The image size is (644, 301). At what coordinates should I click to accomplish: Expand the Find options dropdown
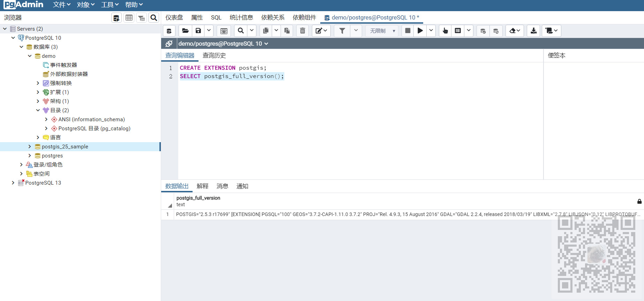[252, 31]
